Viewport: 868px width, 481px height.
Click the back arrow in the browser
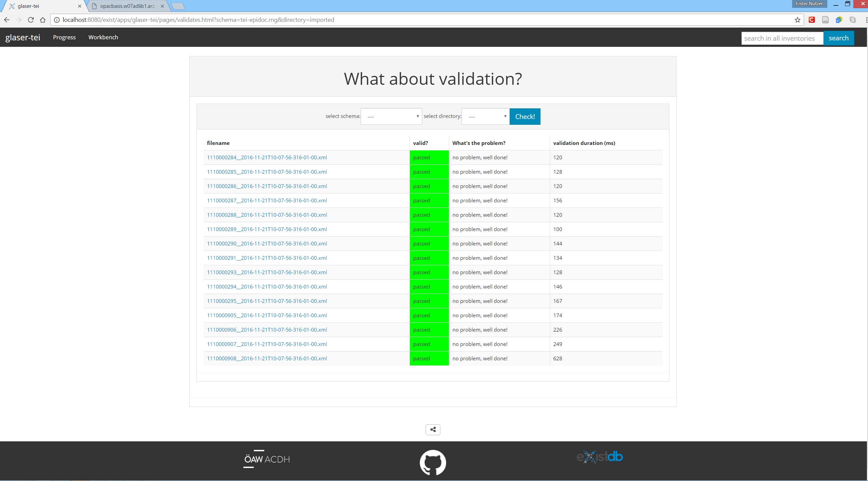(x=7, y=20)
